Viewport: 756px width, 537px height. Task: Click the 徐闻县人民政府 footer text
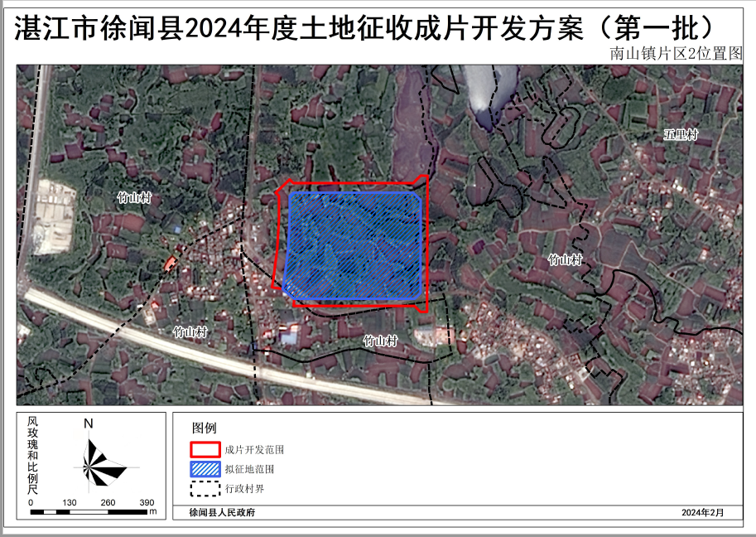222,512
